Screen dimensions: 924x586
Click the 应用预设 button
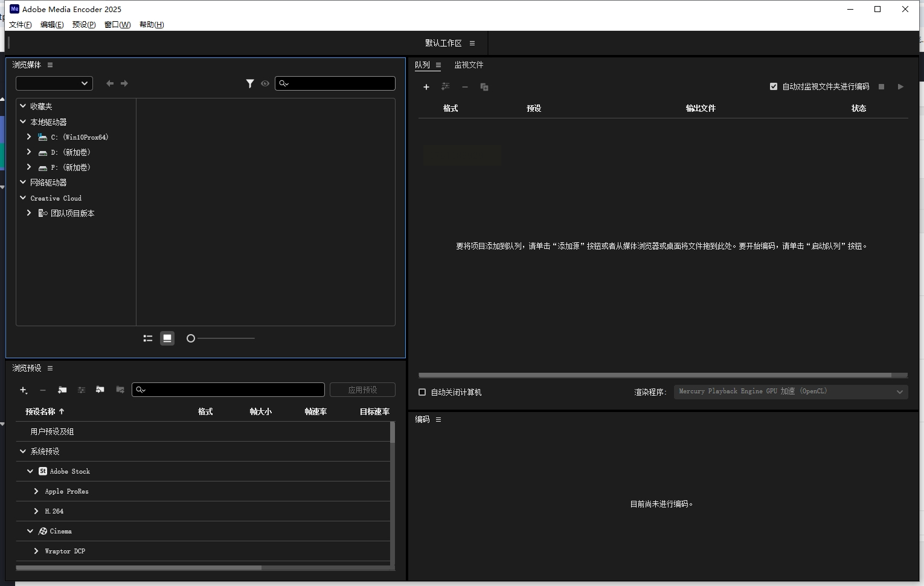tap(362, 390)
